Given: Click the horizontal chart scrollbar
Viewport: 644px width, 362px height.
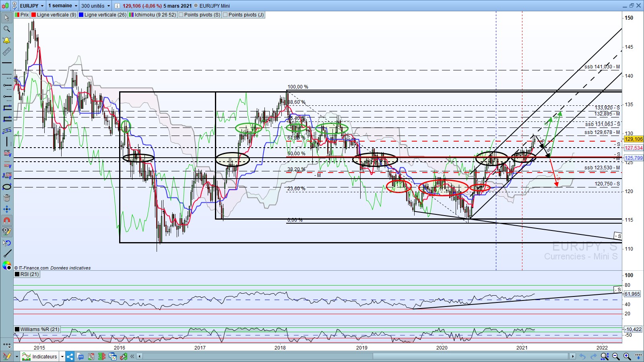Looking at the screenshot, I should (354, 356).
